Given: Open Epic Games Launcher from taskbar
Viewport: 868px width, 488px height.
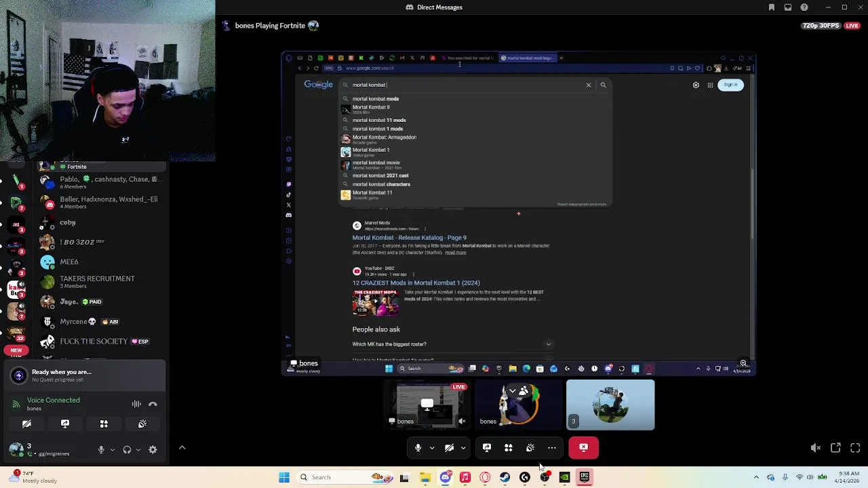Looking at the screenshot, I should [585, 477].
